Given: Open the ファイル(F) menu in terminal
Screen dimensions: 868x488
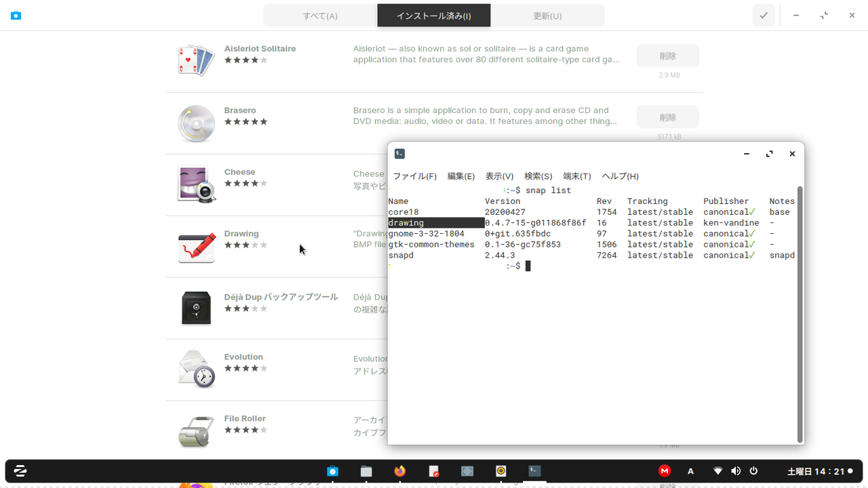Looking at the screenshot, I should (x=415, y=176).
